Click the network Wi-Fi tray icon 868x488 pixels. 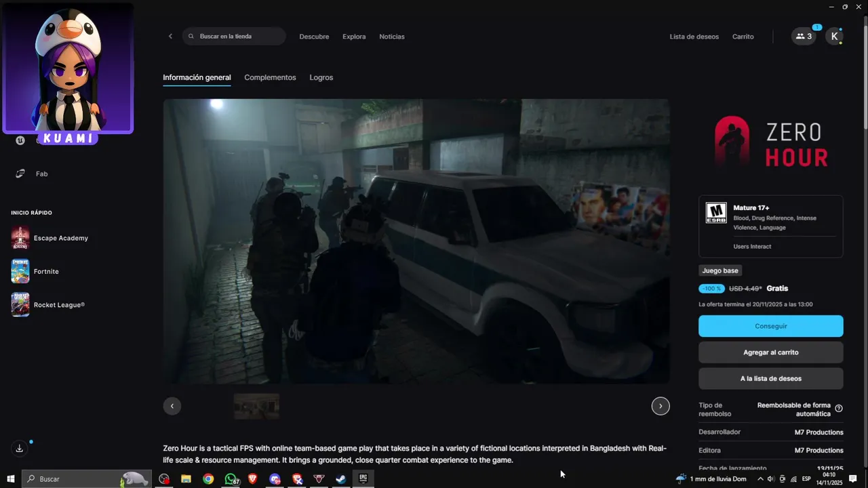pyautogui.click(x=793, y=479)
